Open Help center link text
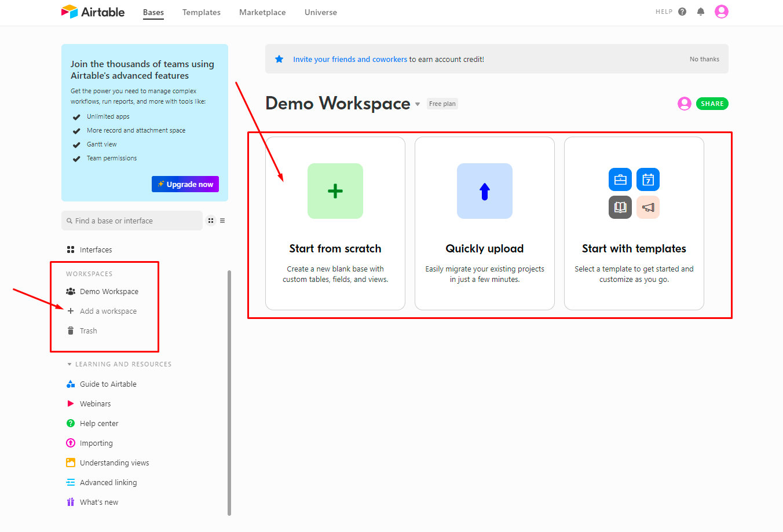The image size is (783, 532). [99, 423]
